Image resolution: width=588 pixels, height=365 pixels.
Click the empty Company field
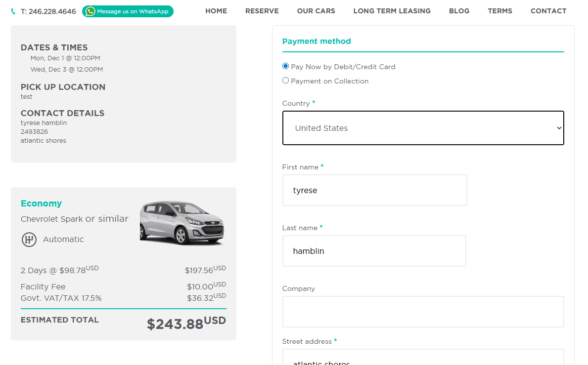423,312
